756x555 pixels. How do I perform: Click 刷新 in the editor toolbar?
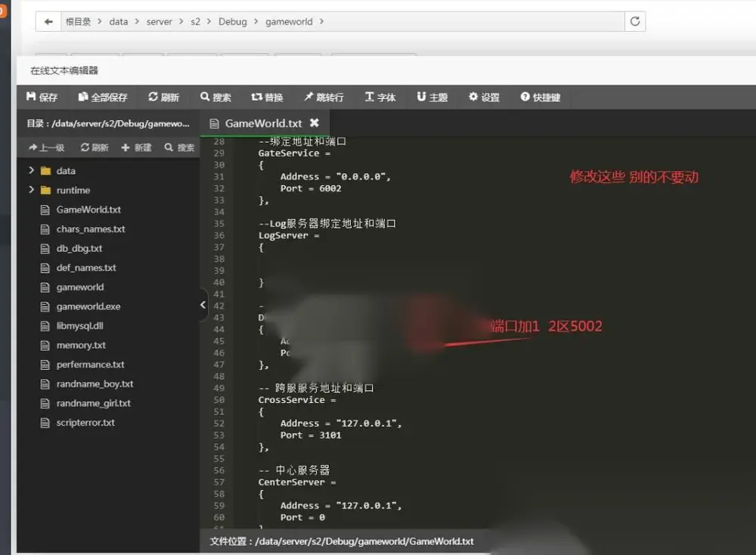(x=164, y=98)
